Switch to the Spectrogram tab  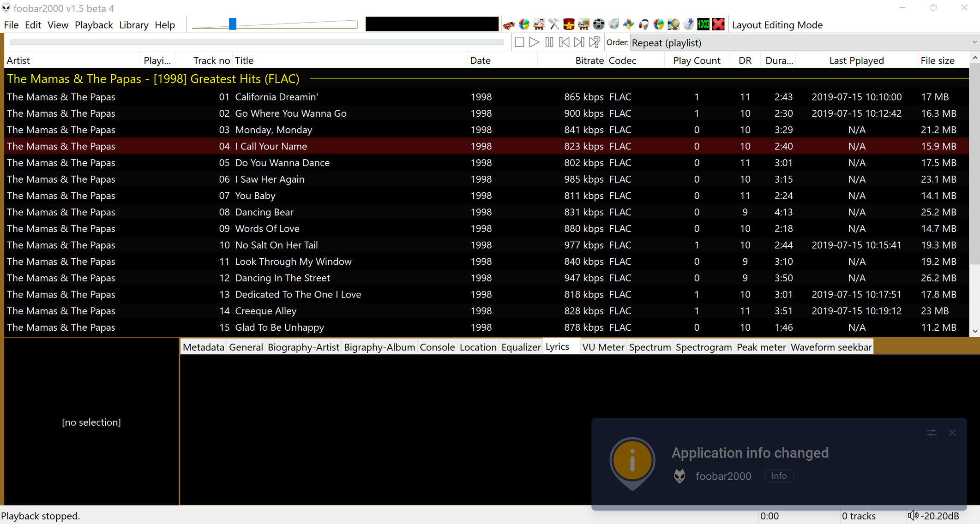point(704,347)
